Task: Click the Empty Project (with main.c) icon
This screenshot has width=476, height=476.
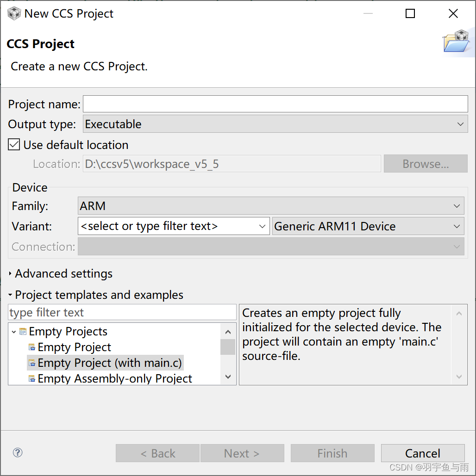Action: [x=32, y=363]
